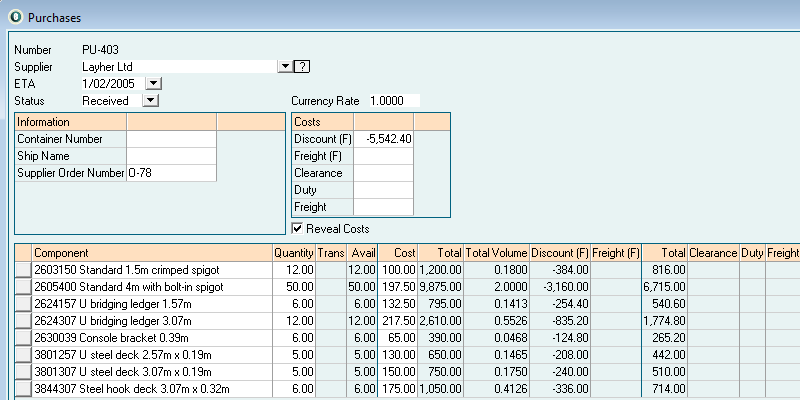Toggle the Reveal Costs checkbox

coord(298,229)
